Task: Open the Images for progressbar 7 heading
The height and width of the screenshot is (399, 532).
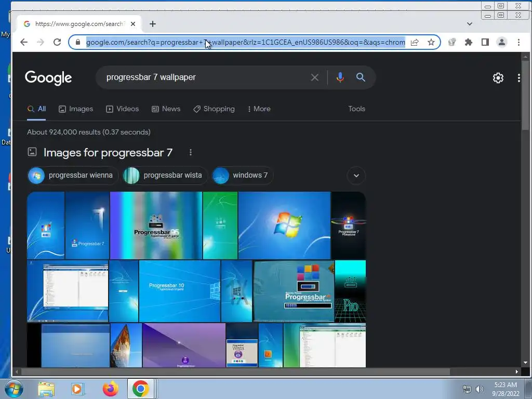Action: coord(108,153)
